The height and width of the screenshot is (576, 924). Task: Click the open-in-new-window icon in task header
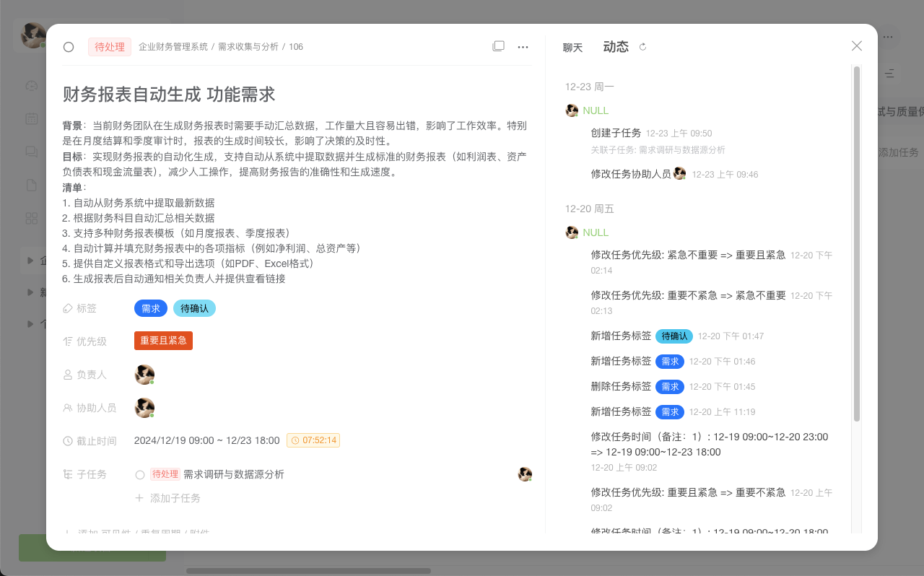498,46
